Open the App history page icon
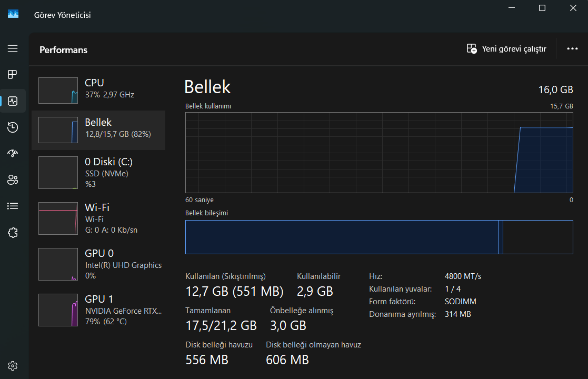 point(13,127)
